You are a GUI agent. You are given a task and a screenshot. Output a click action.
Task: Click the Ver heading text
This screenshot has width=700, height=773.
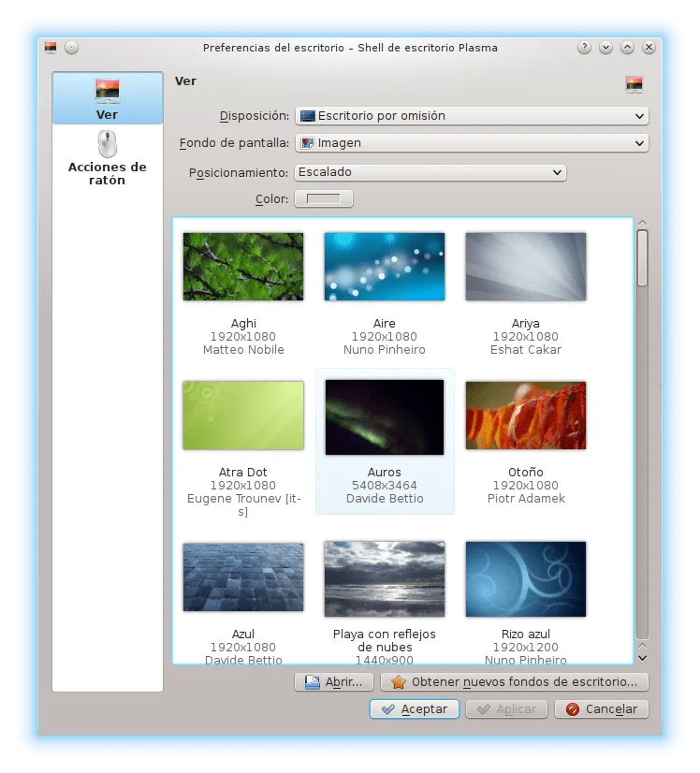click(x=185, y=81)
